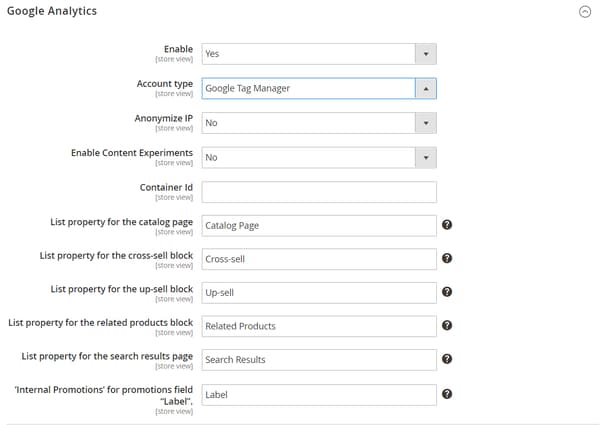The width and height of the screenshot is (600, 425).
Task: Click 'List property for the related products block' label
Action: pos(101,323)
